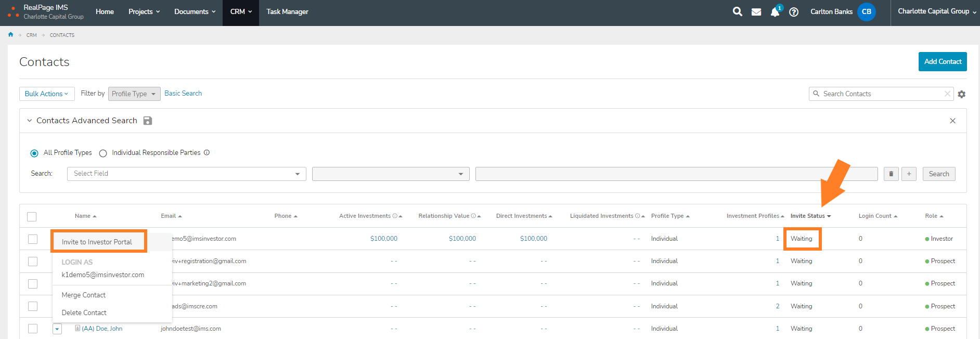The width and height of the screenshot is (980, 339).
Task: Click $100,000 Relationship Value cell
Action: (x=462, y=239)
